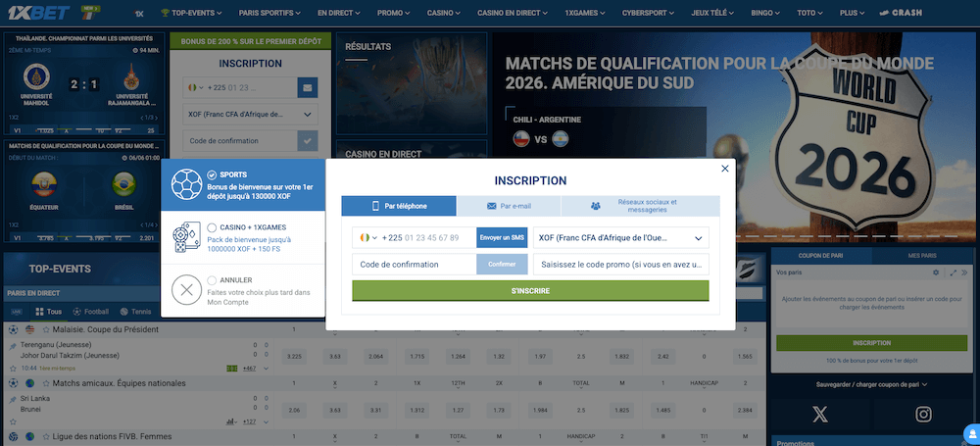This screenshot has width=980, height=446.
Task: Open the Instagram social link
Action: (x=923, y=414)
